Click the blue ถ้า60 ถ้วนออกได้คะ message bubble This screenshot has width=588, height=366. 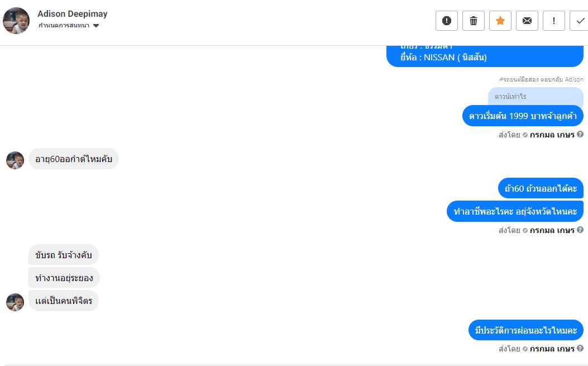click(x=541, y=188)
